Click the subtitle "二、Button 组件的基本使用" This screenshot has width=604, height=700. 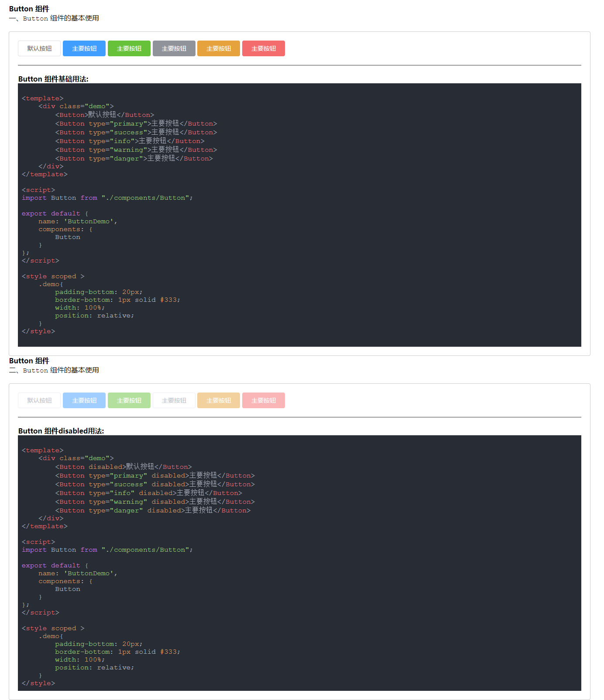[54, 370]
